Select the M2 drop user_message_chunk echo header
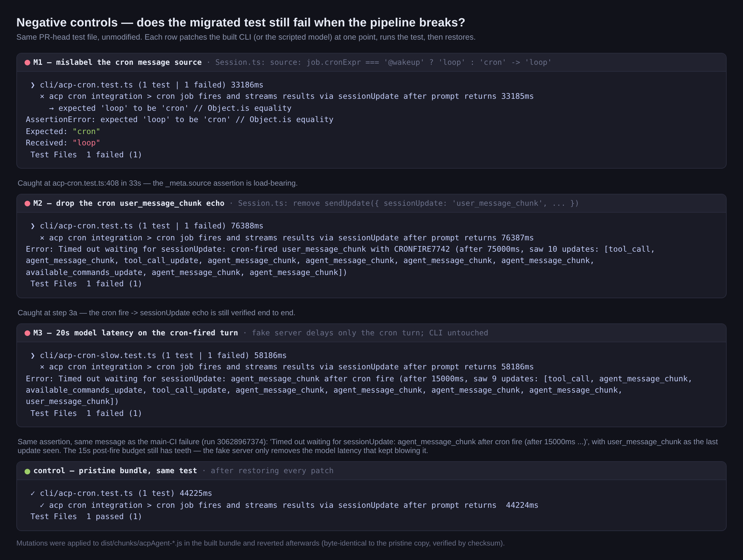This screenshot has width=743, height=560. point(371,204)
